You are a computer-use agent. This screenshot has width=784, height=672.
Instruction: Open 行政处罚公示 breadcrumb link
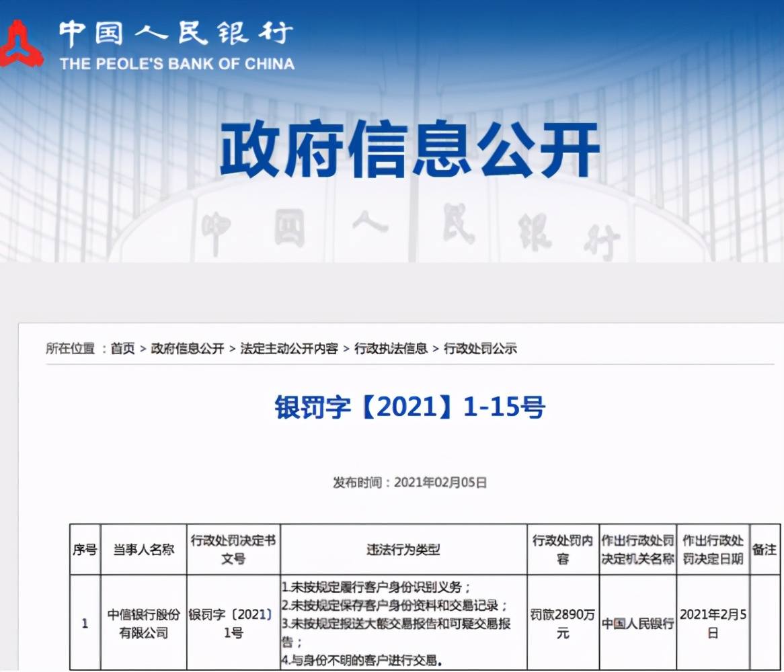point(480,348)
